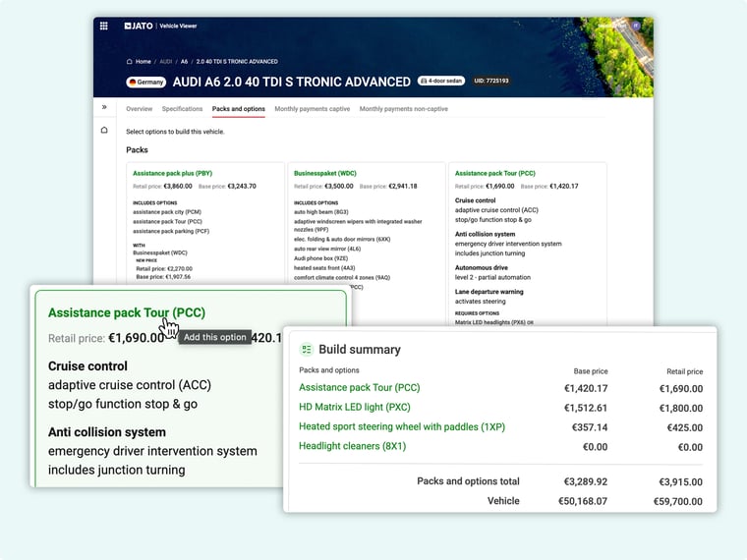This screenshot has width=747, height=560.
Task: Open Monthly payments non-captive tab
Action: [x=404, y=109]
